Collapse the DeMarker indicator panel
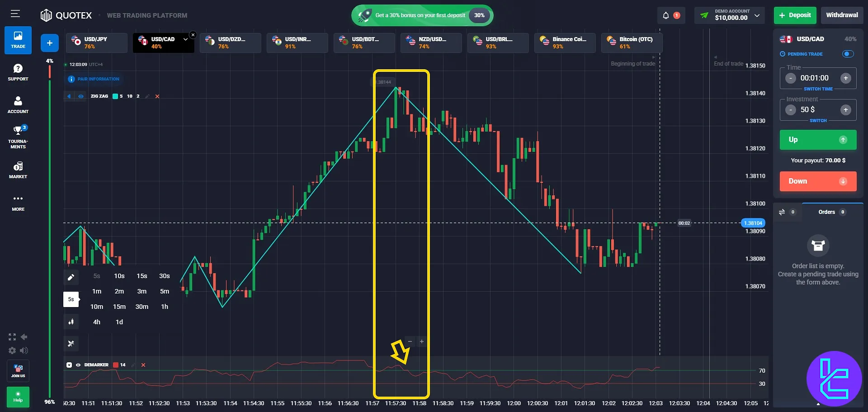The width and height of the screenshot is (868, 412). pyautogui.click(x=69, y=365)
